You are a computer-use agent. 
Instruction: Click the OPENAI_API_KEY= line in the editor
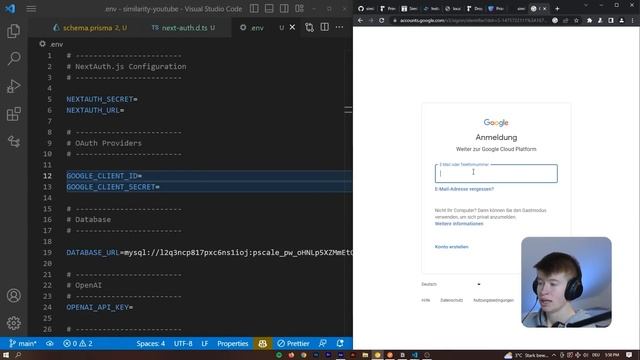click(100, 307)
